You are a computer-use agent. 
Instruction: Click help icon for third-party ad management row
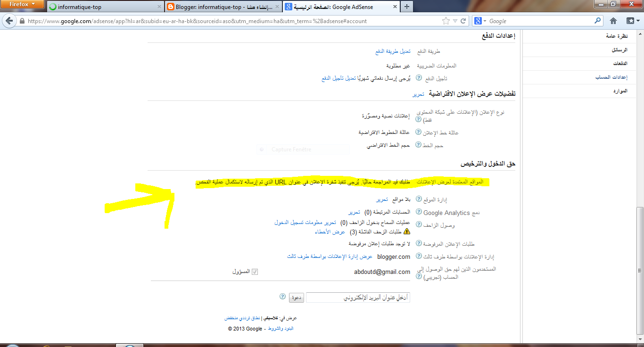point(419,256)
